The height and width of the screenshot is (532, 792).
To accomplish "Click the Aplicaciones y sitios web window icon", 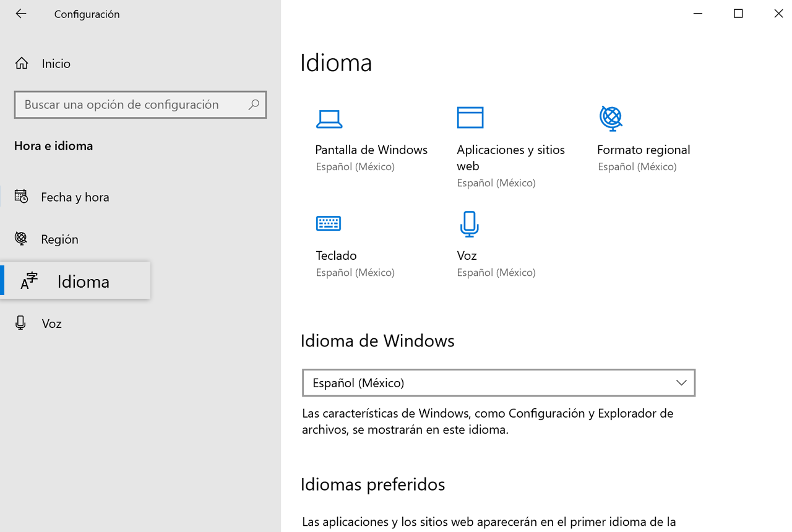I will (x=470, y=117).
